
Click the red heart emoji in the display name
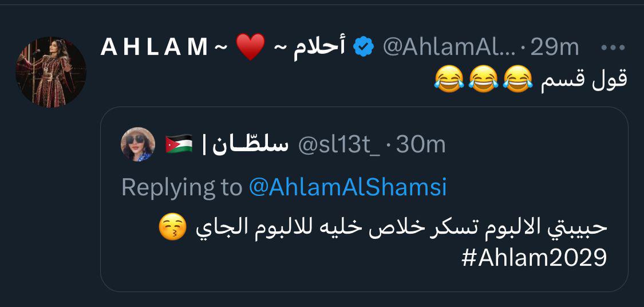point(250,47)
